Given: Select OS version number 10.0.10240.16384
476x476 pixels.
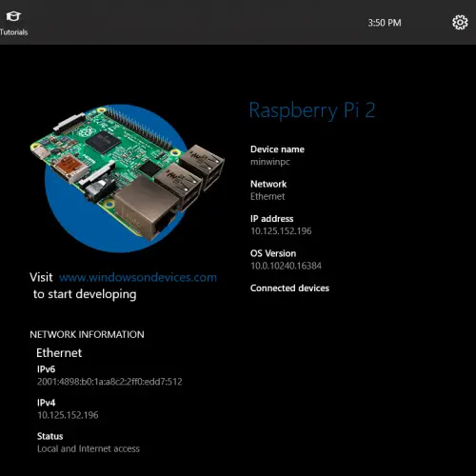Looking at the screenshot, I should pos(287,266).
